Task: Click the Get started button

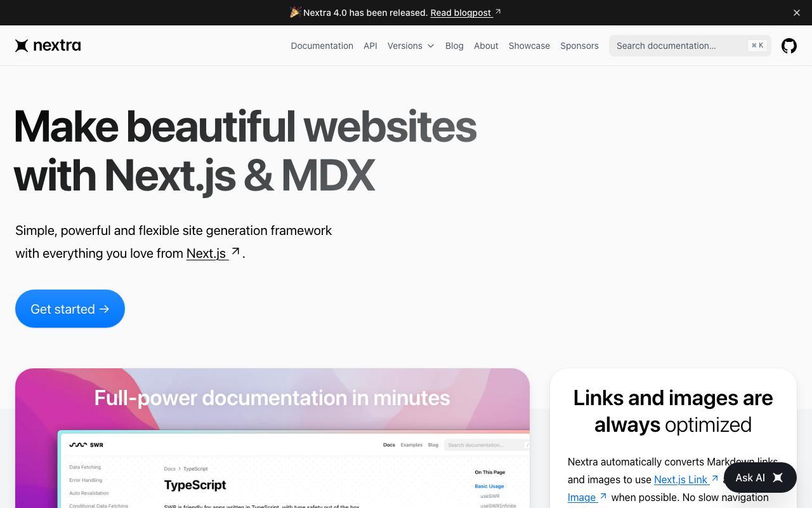Action: (70, 309)
